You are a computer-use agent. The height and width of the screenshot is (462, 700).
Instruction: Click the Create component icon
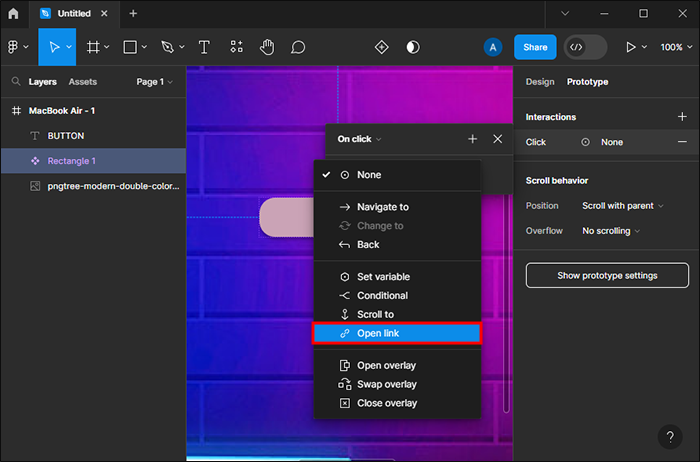[x=381, y=47]
